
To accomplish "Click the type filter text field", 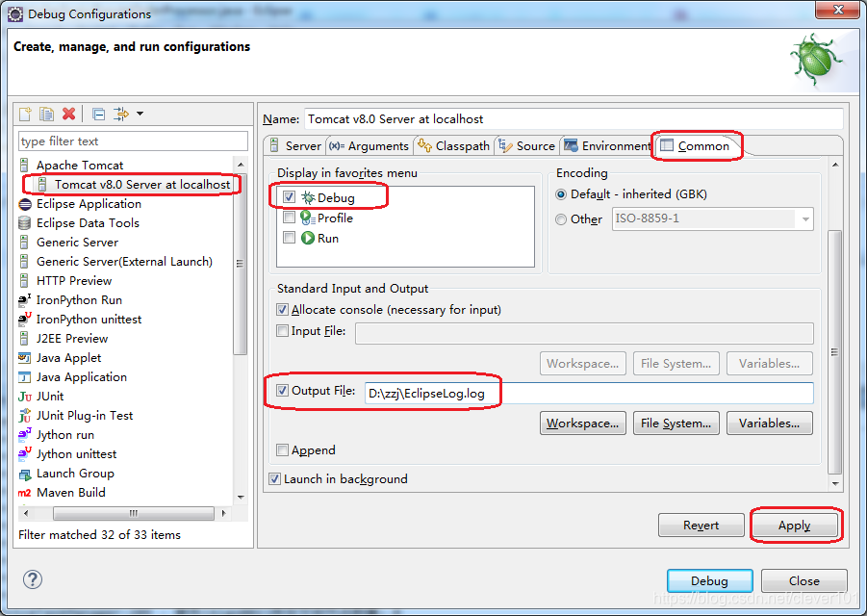I will click(x=133, y=141).
